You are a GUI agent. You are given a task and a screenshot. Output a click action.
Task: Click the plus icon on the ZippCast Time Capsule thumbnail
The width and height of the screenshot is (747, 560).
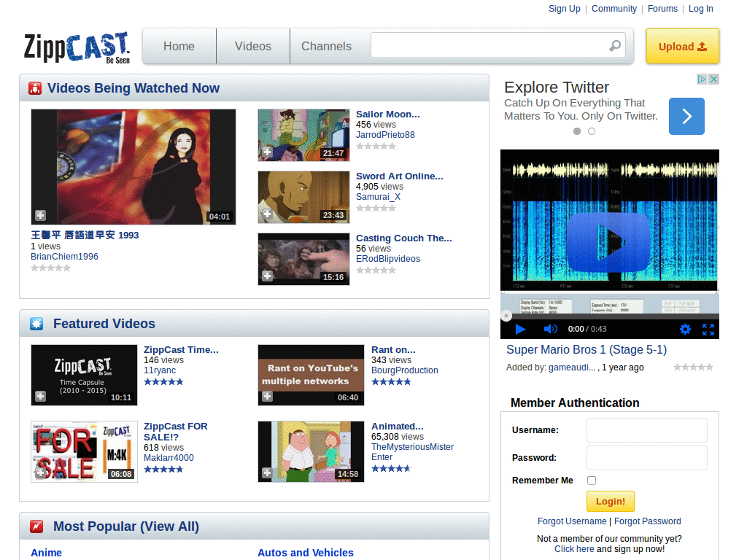(x=41, y=396)
